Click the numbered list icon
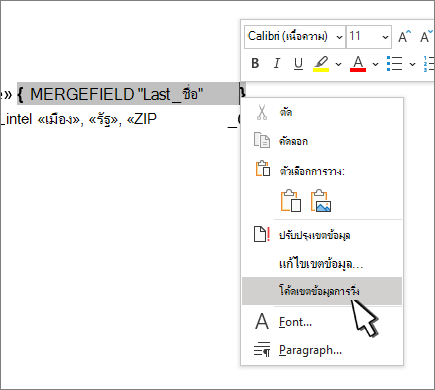The width and height of the screenshot is (435, 390). (x=429, y=63)
